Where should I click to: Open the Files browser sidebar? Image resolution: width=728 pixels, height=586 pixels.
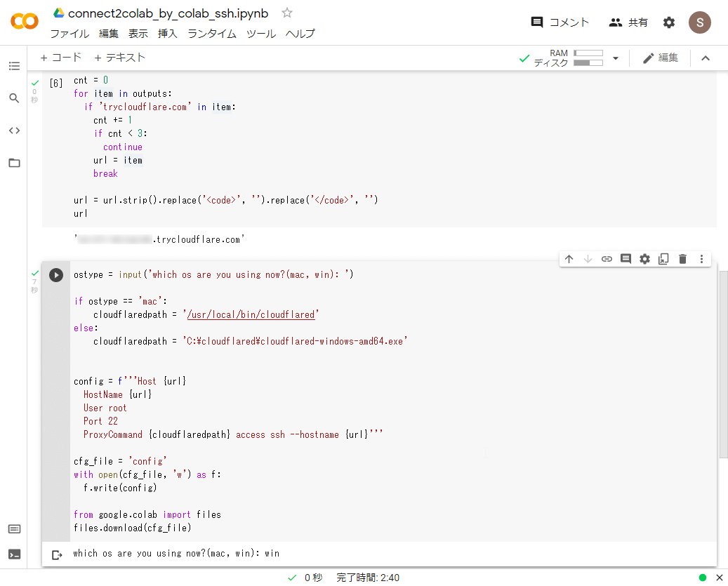click(14, 163)
